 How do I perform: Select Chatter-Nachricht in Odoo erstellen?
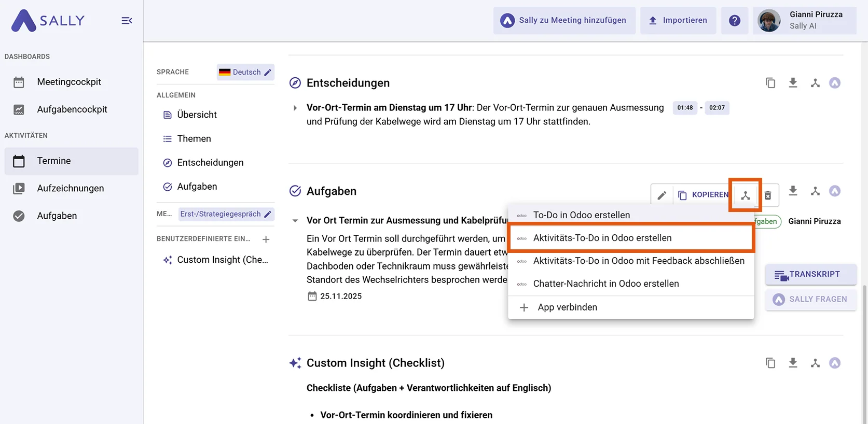pos(631,284)
